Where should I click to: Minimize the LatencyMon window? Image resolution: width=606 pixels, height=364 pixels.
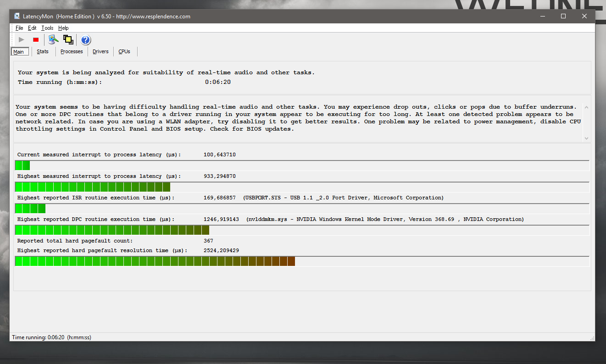click(542, 16)
